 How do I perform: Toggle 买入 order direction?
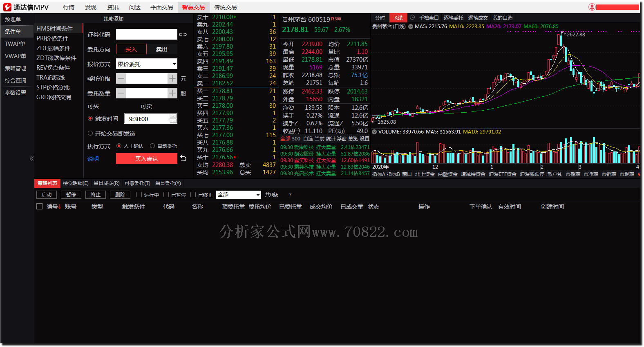tap(131, 49)
